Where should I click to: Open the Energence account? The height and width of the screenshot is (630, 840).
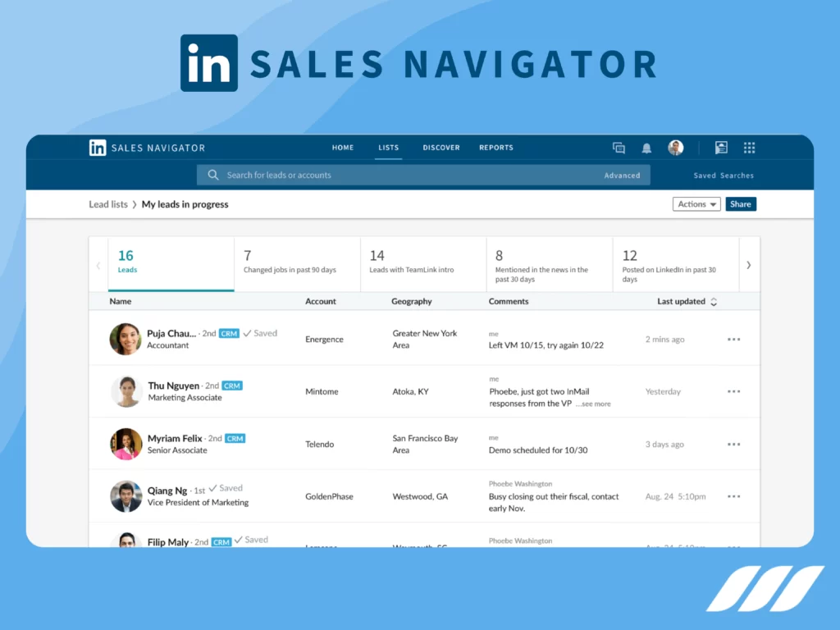324,339
